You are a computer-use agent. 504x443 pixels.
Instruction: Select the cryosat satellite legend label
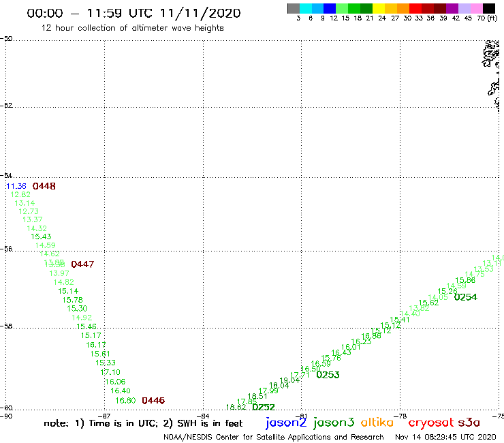click(431, 423)
